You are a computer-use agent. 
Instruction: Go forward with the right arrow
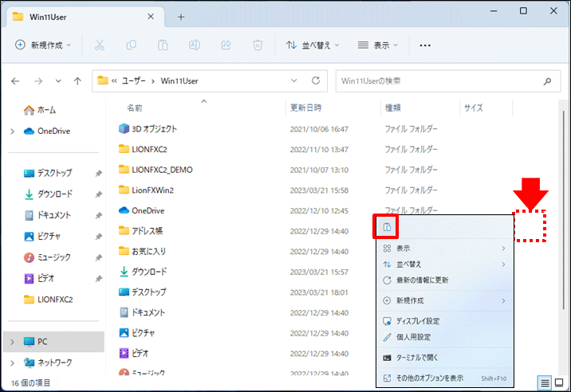[38, 80]
